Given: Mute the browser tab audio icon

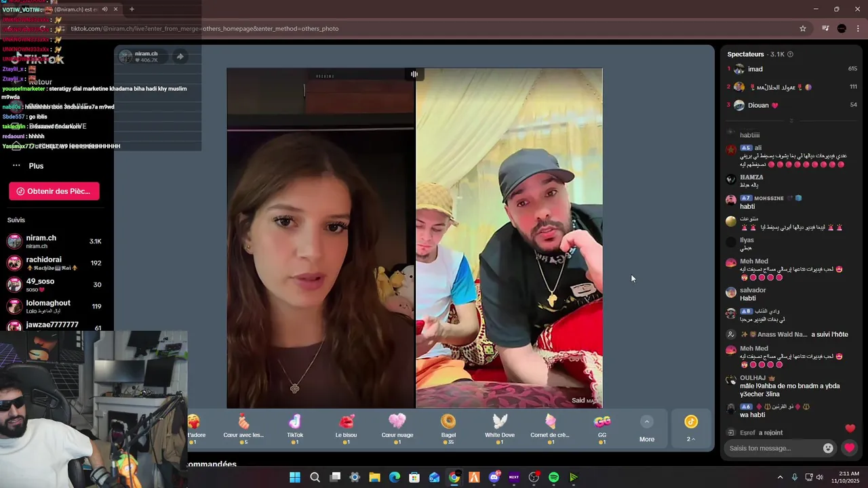Looking at the screenshot, I should (104, 9).
